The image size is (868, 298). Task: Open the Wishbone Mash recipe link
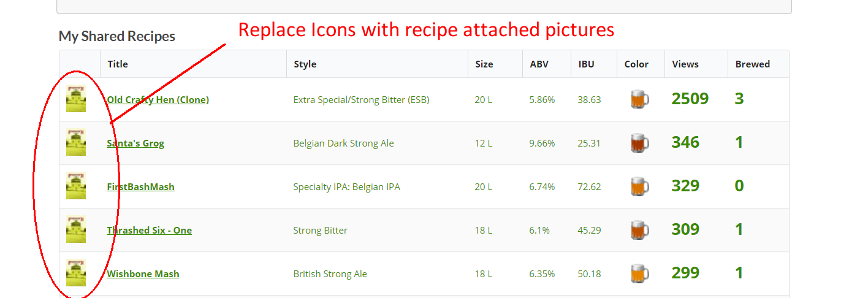click(143, 273)
